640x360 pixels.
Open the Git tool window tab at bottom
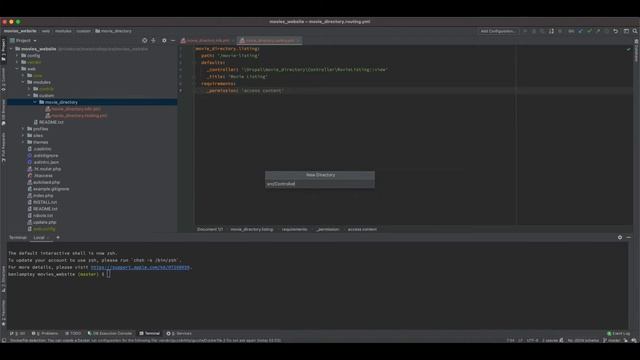coord(17,333)
